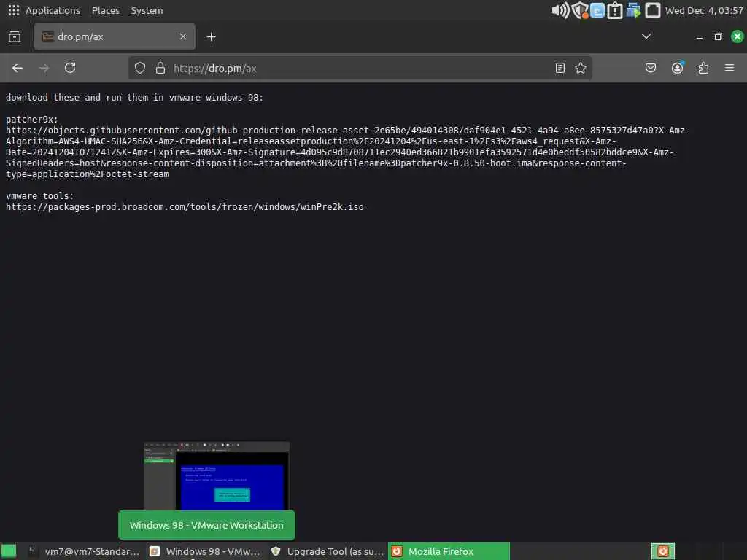Open a new tab with plus button
The width and height of the screenshot is (747, 560).
(x=211, y=36)
